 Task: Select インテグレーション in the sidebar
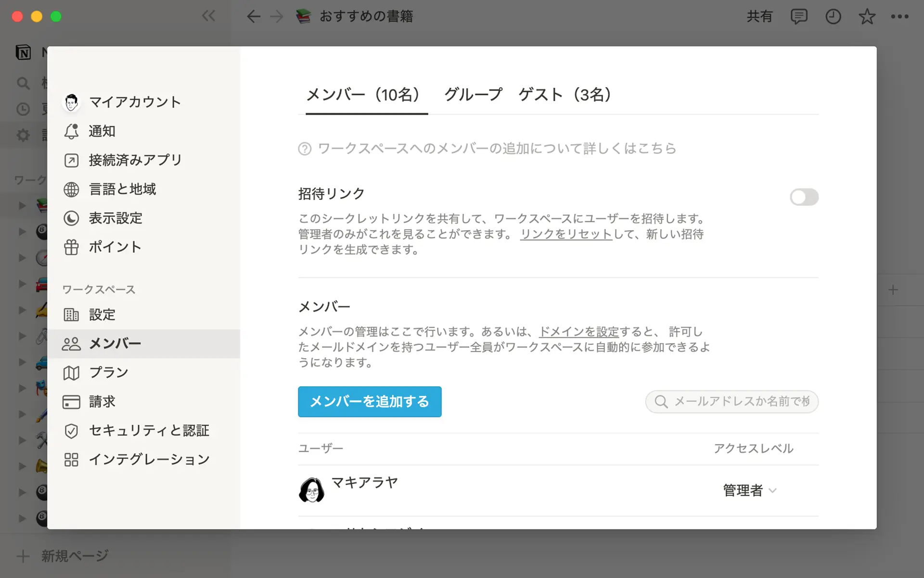point(149,460)
